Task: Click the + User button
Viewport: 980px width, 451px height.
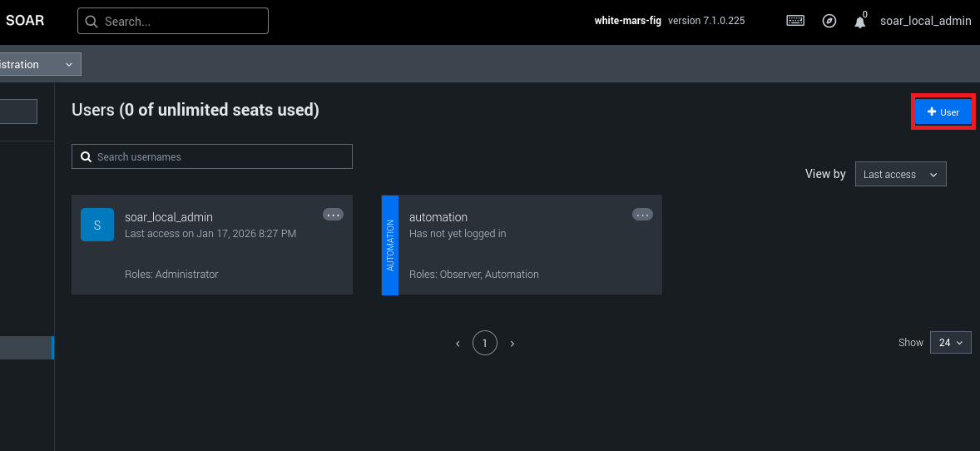Action: pyautogui.click(x=943, y=112)
